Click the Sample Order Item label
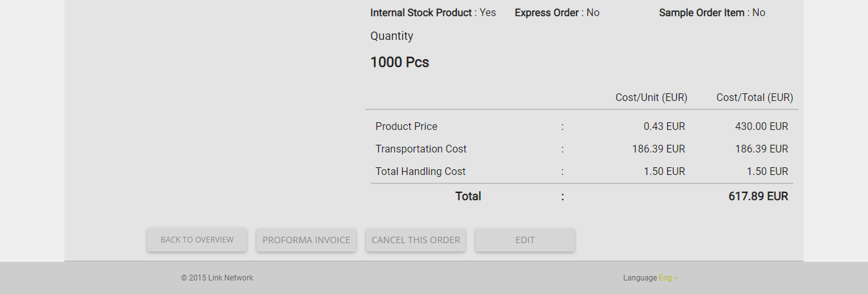Image resolution: width=868 pixels, height=294 pixels. 702,12
